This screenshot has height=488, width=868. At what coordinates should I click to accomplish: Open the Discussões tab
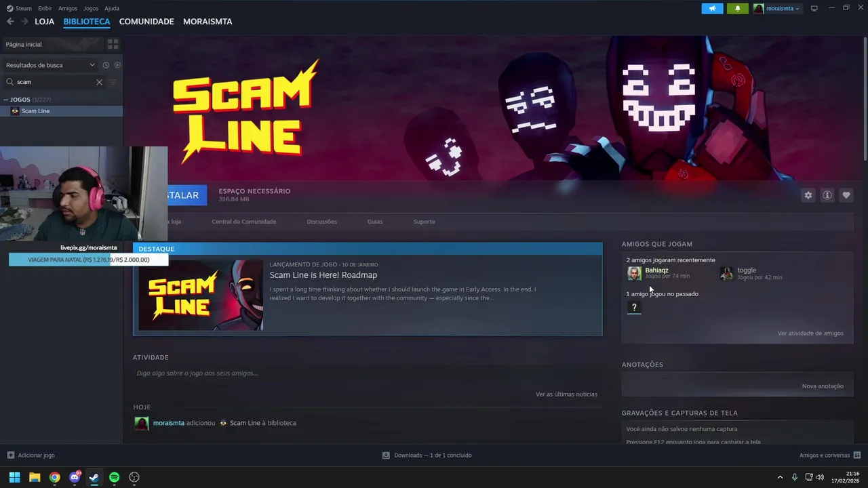[x=321, y=222]
